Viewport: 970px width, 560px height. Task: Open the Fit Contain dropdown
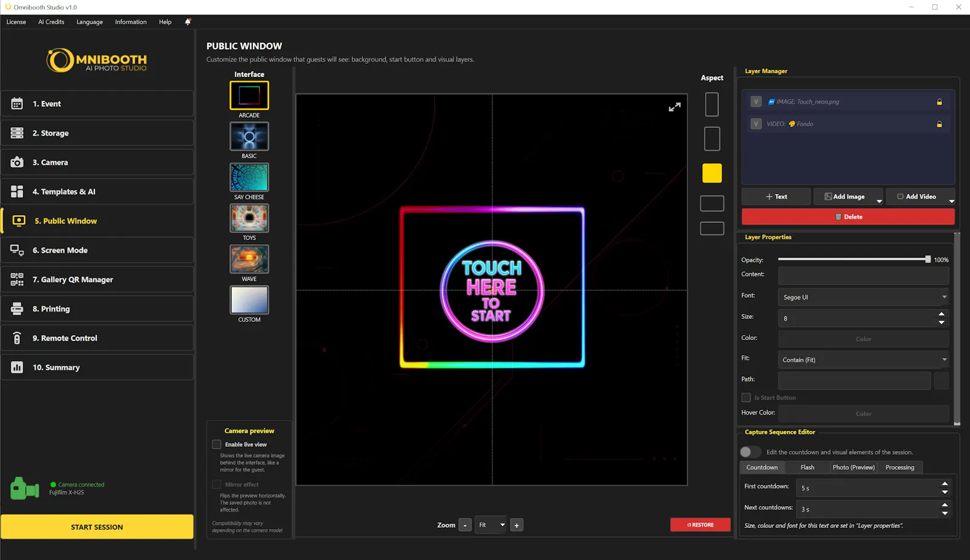tap(863, 360)
